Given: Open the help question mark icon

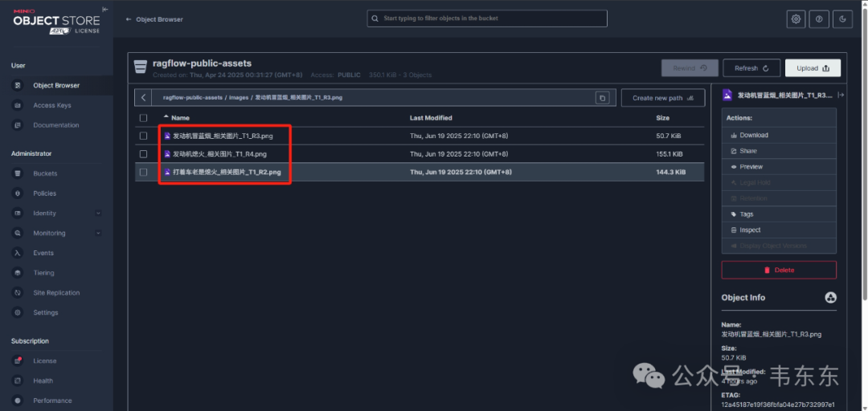Looking at the screenshot, I should 819,18.
